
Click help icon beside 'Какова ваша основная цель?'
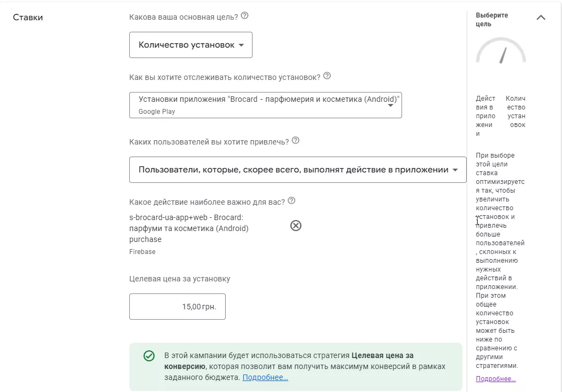tap(245, 16)
